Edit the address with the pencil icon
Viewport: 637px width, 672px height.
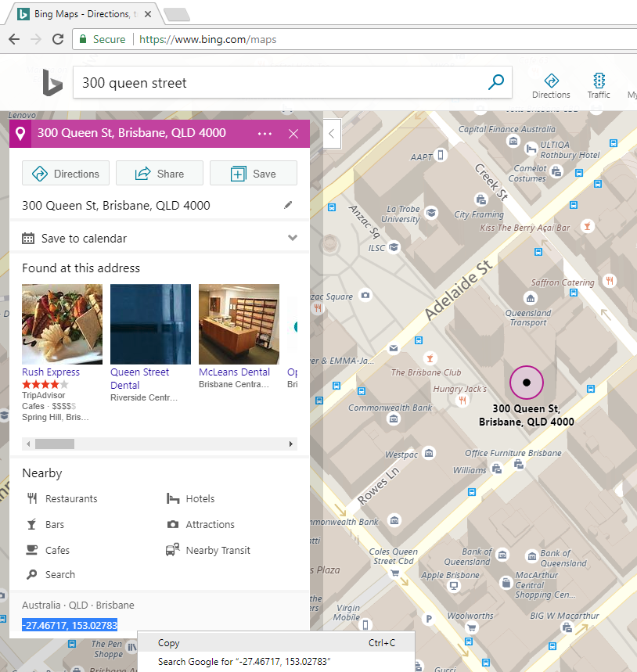[288, 205]
